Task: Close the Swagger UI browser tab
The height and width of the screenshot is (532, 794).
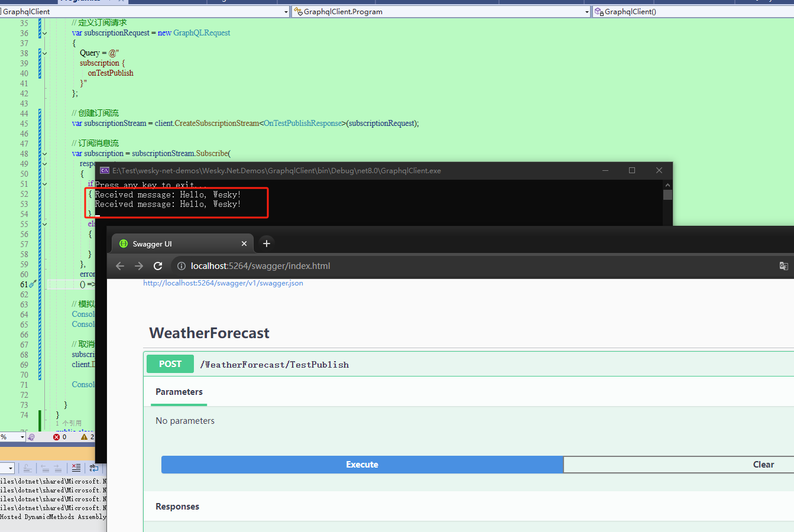Action: [244, 244]
